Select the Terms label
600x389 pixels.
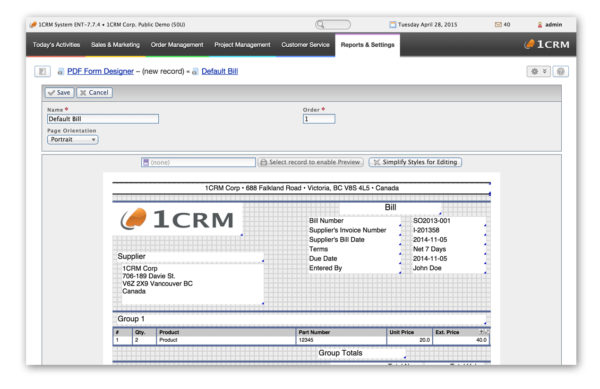(x=318, y=249)
